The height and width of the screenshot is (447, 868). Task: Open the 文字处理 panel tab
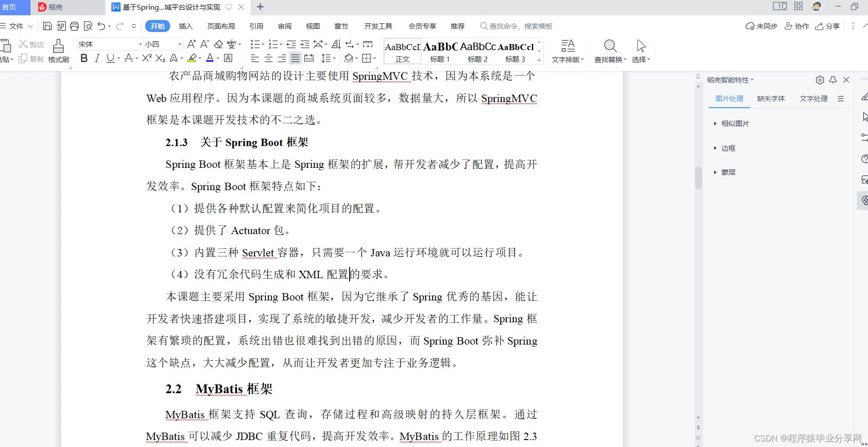814,98
